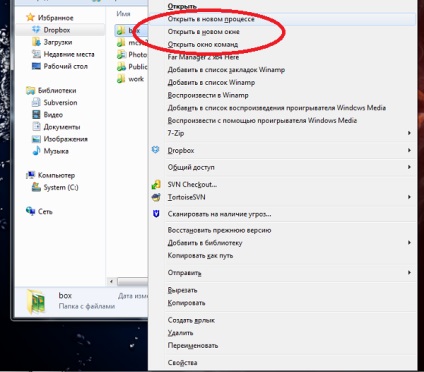Image resolution: width=424 pixels, height=372 pixels.
Task: Select System (C:) label in the tree
Action: [x=61, y=187]
